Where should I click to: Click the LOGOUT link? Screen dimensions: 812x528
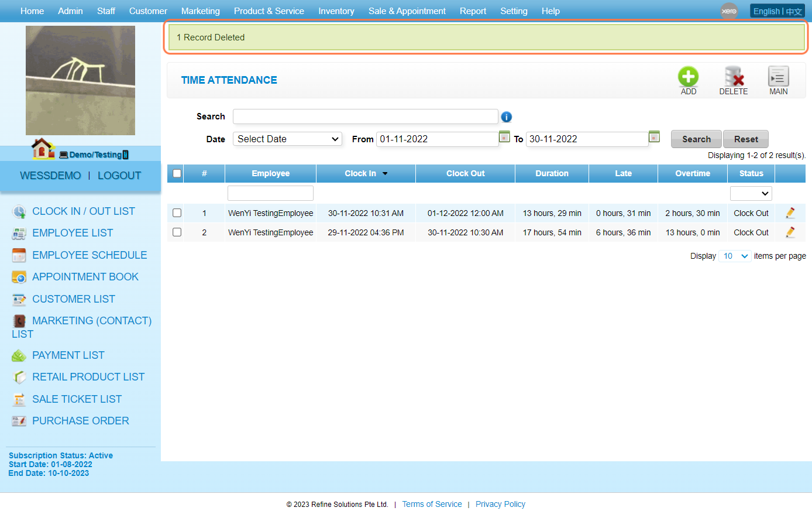(119, 176)
